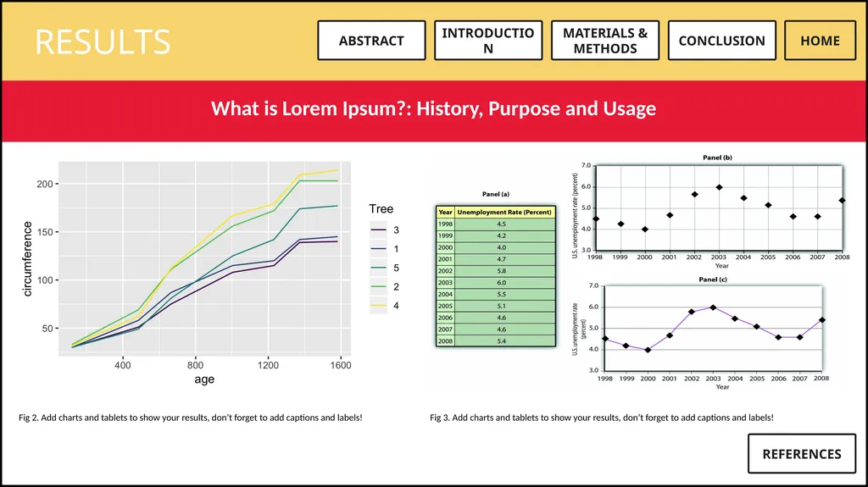Return to the HOME page
The width and height of the screenshot is (868, 487).
click(x=820, y=41)
